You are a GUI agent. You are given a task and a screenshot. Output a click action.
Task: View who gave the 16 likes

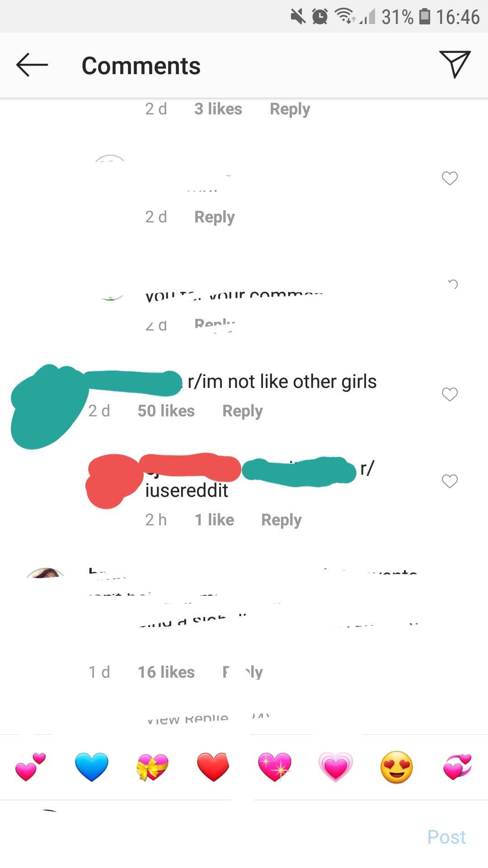(166, 672)
